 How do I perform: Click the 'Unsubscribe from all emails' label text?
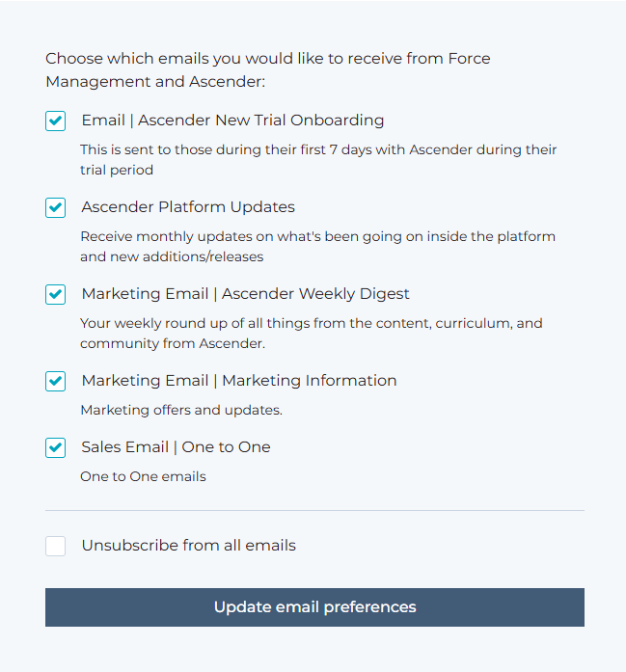[188, 546]
